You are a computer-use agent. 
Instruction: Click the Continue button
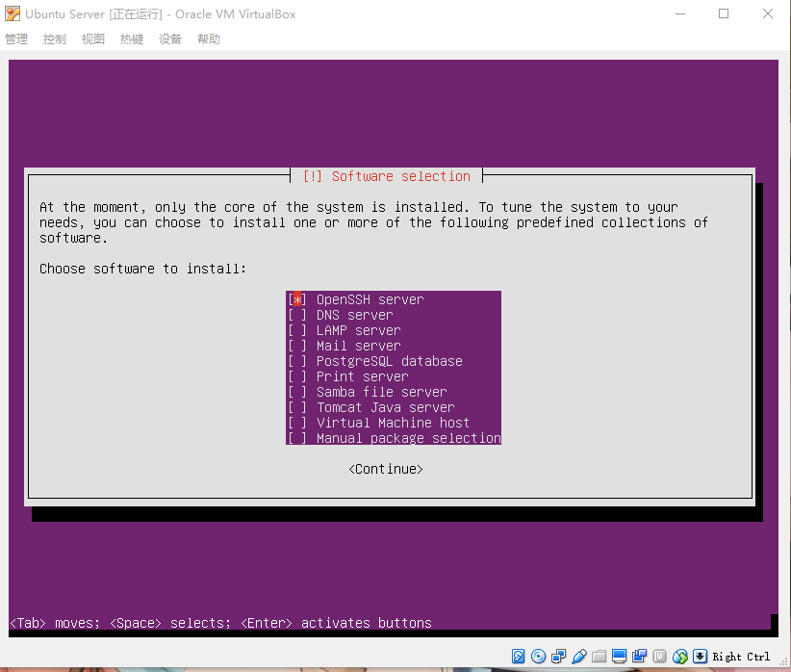(x=386, y=469)
